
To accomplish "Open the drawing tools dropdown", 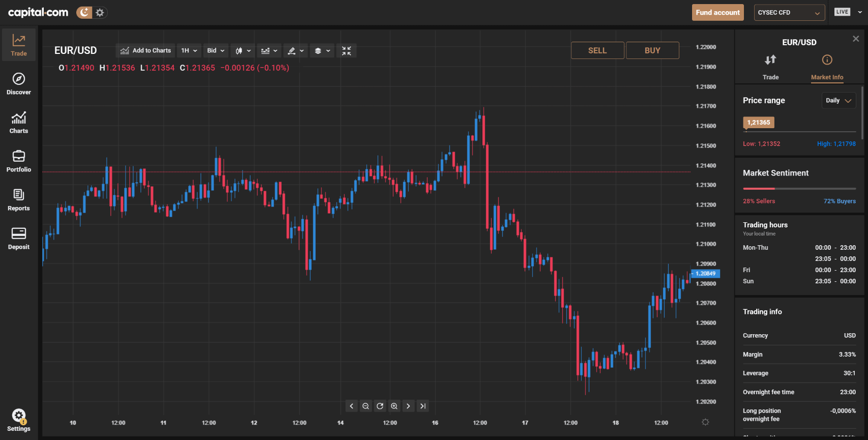I will [295, 50].
